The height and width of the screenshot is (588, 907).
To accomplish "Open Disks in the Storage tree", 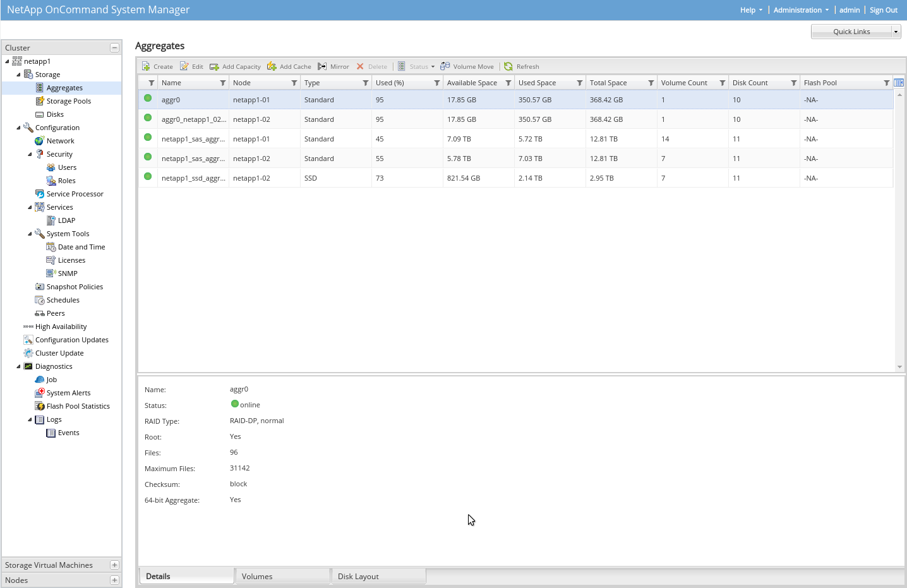I will [55, 114].
